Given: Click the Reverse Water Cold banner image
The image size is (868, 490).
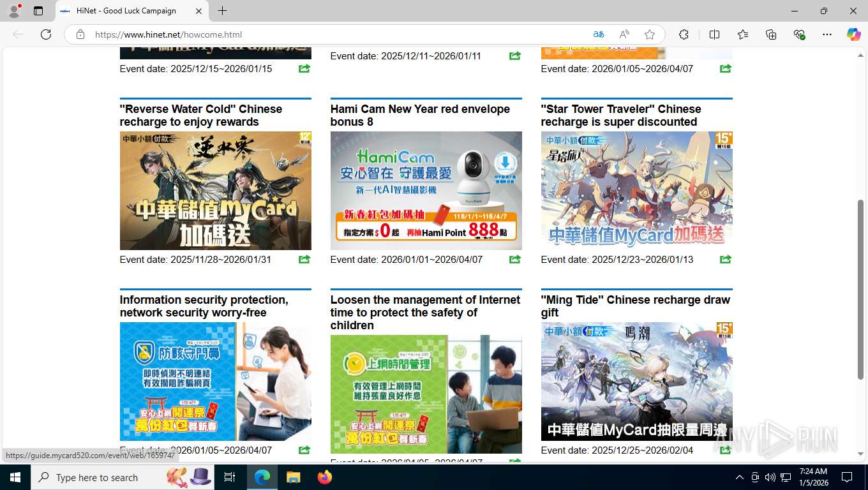Looking at the screenshot, I should pyautogui.click(x=216, y=191).
